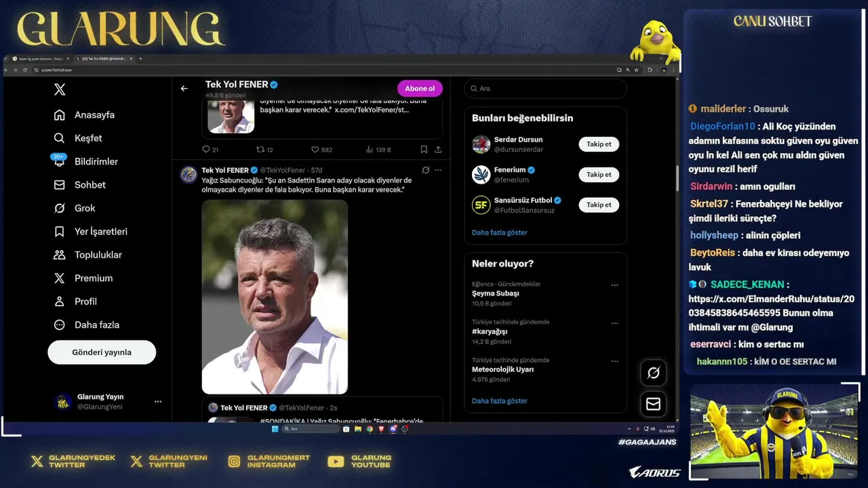
Task: Click Daha fazla göster under suggestions
Action: coord(500,232)
